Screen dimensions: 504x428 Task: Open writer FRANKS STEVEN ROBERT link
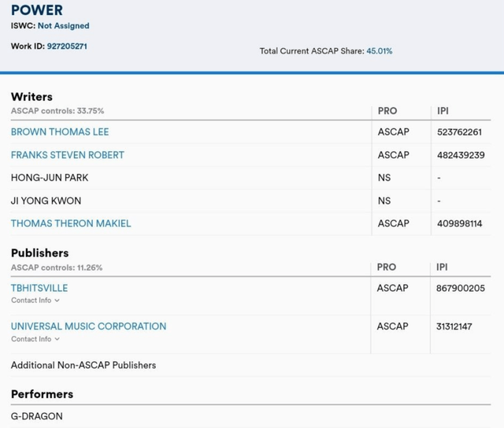(x=68, y=155)
